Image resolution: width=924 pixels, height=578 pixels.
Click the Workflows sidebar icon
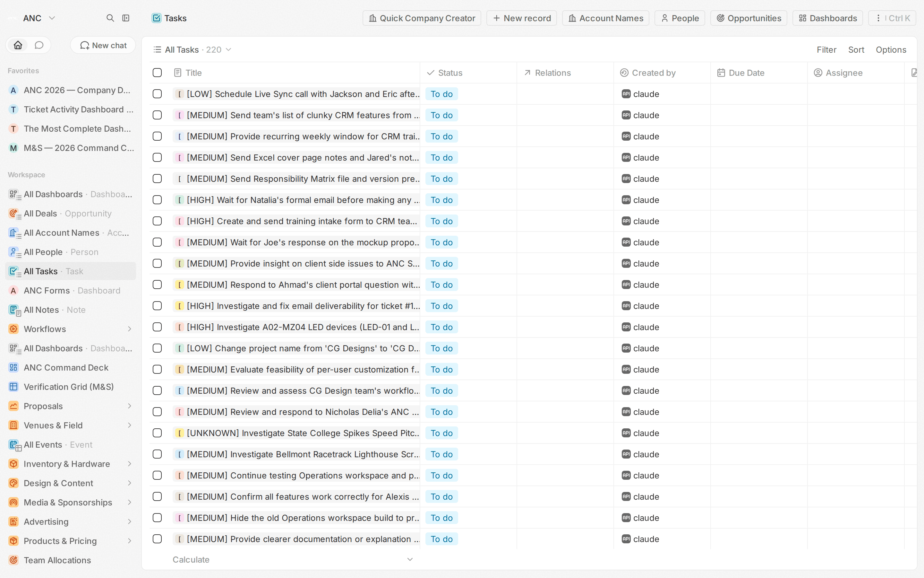tap(13, 329)
